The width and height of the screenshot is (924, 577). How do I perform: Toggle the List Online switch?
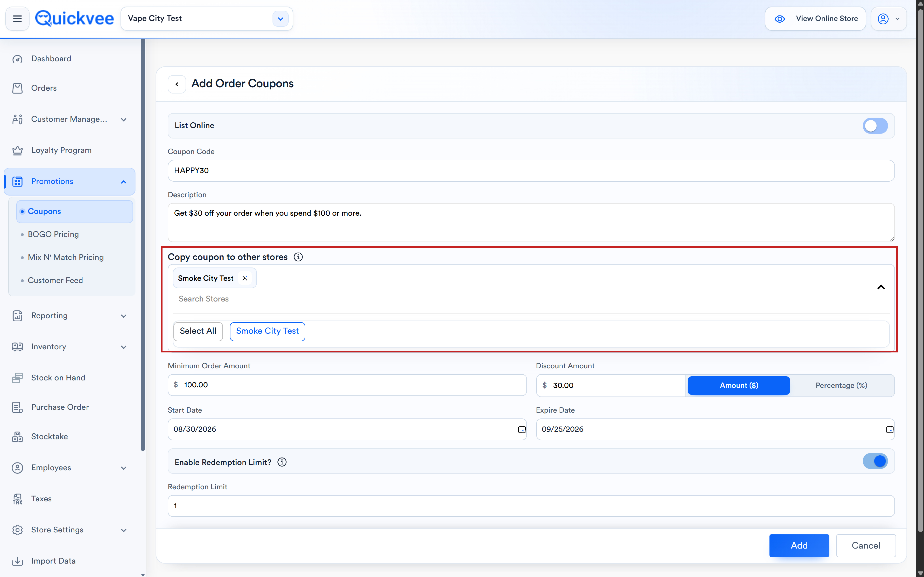pyautogui.click(x=875, y=126)
